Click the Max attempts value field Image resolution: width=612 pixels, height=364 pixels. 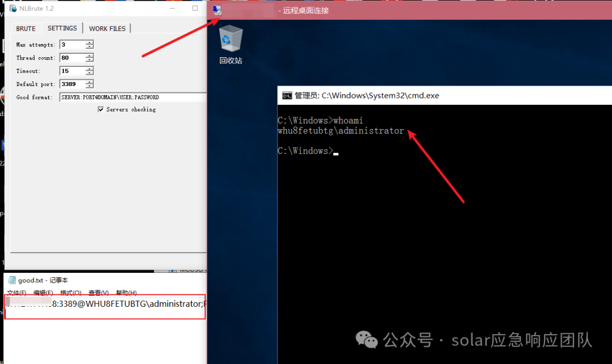pos(73,44)
